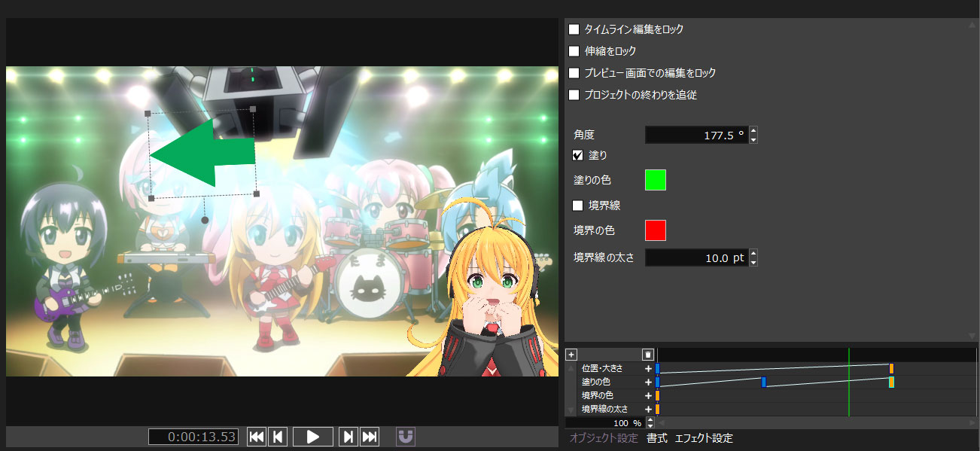Decrease keyframe timeline zoom percentage
980x451 pixels.
(x=650, y=426)
